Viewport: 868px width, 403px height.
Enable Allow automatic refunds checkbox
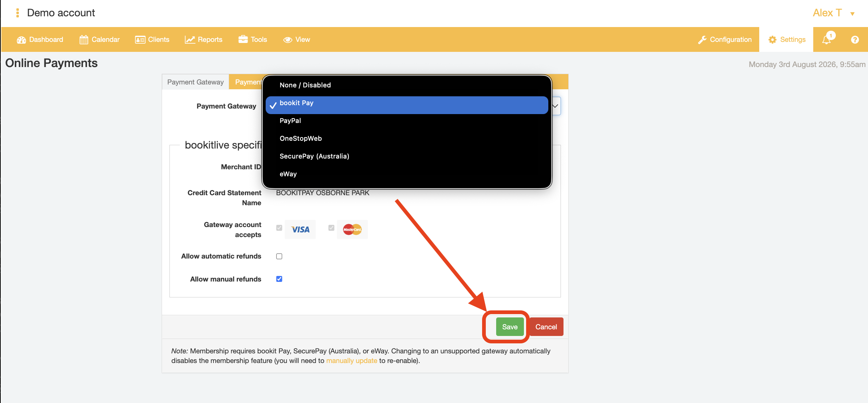pyautogui.click(x=279, y=256)
